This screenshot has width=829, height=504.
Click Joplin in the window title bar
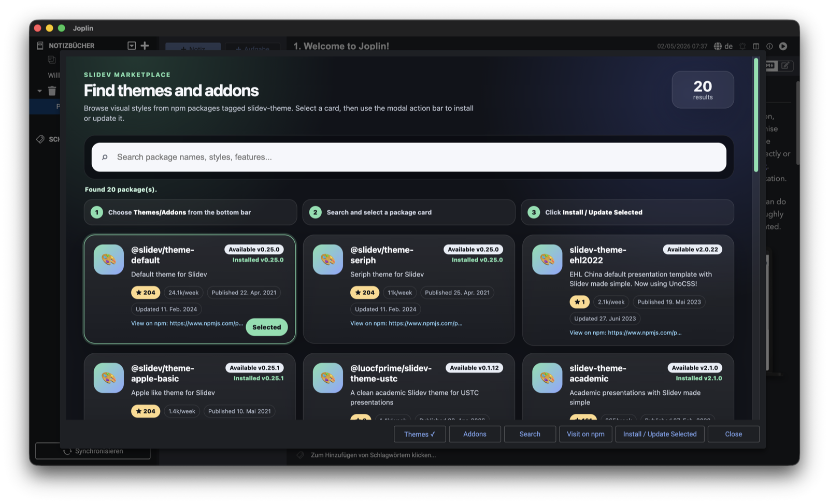coord(83,28)
